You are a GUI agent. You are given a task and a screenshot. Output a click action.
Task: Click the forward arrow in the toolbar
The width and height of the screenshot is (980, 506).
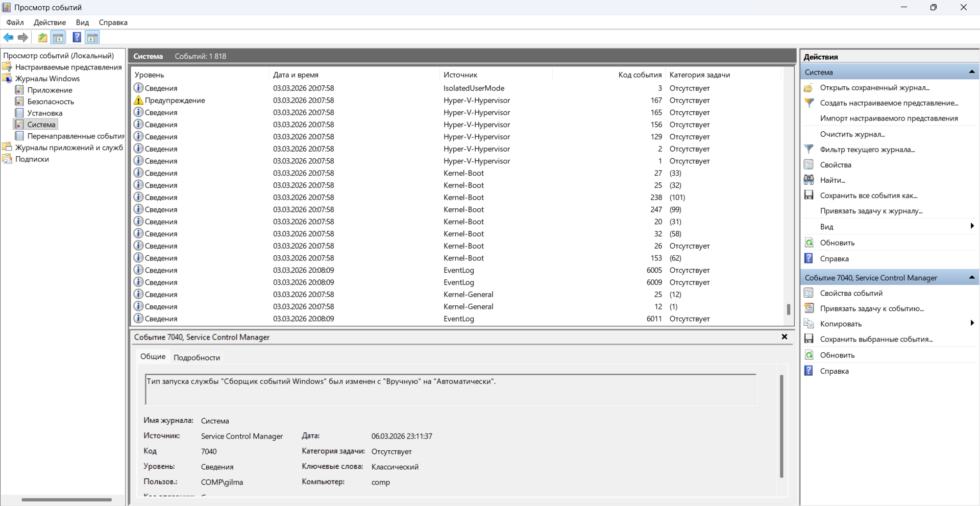click(x=23, y=37)
